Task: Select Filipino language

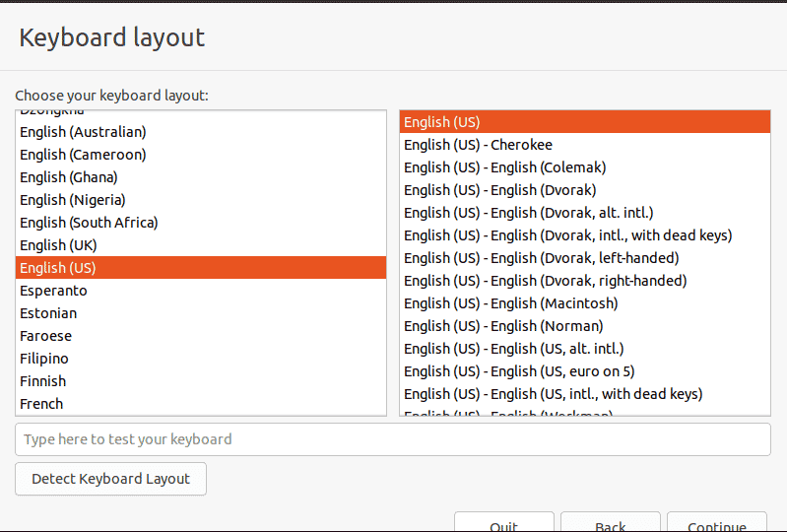Action: 201,359
